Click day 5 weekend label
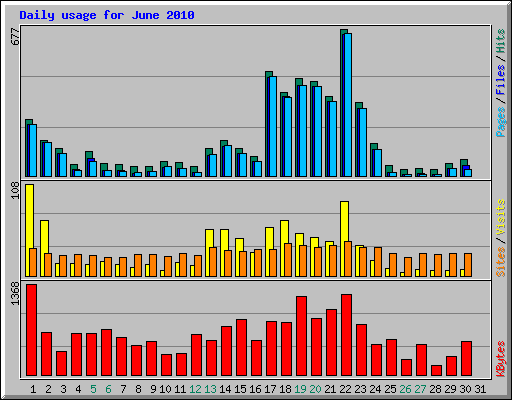Viewport: 512px width, 400px height. (93, 389)
